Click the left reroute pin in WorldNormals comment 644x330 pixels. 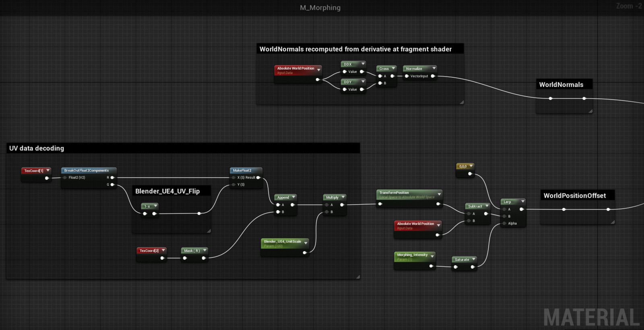(551, 98)
